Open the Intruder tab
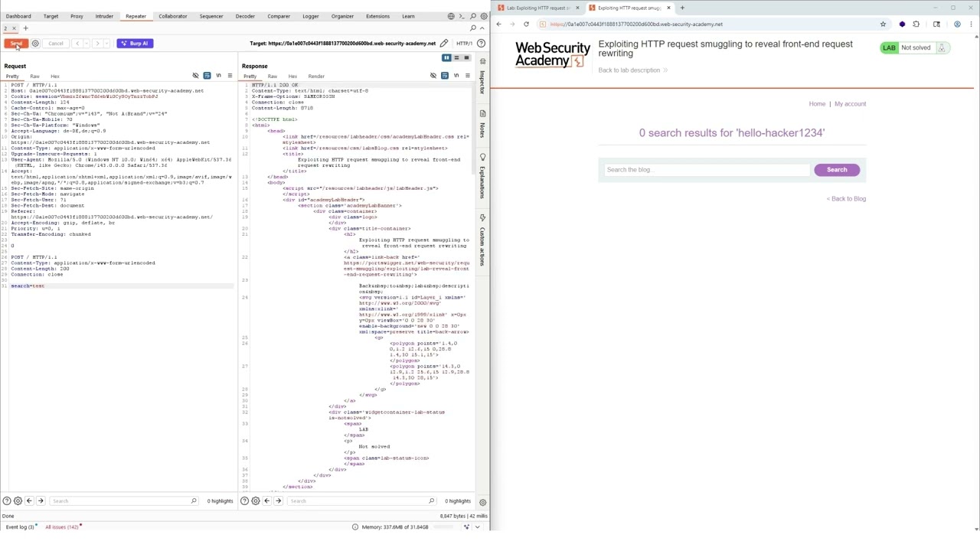Screen dimensions: 980x551 point(104,16)
